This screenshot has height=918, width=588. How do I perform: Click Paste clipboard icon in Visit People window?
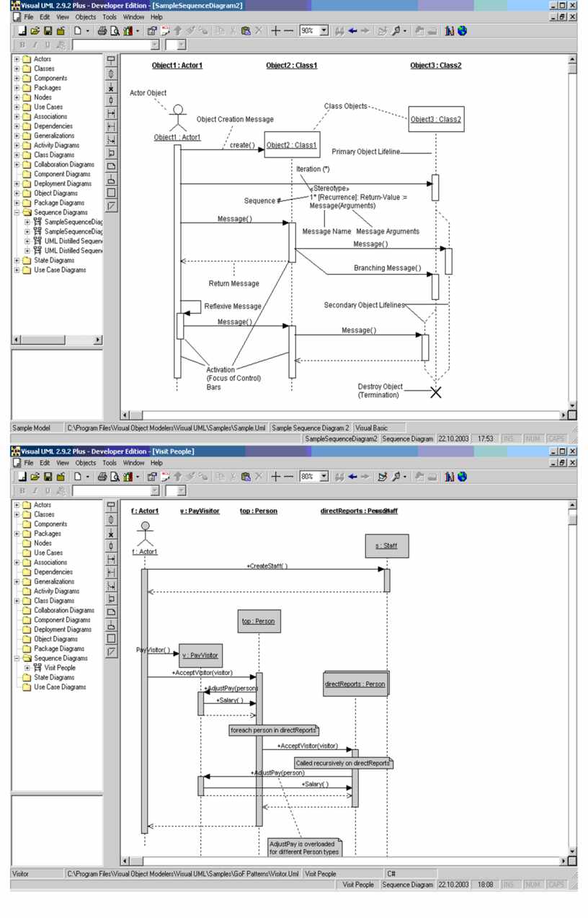246,477
